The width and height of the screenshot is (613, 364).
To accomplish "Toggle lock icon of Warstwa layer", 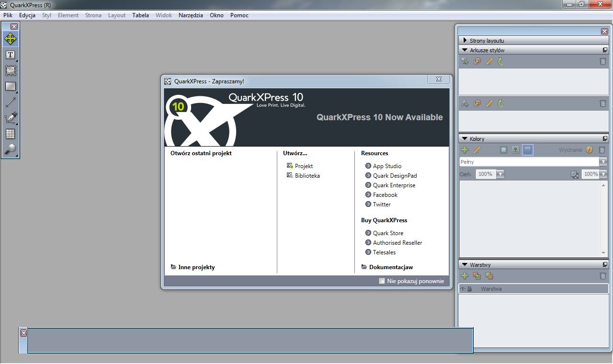I will point(469,289).
